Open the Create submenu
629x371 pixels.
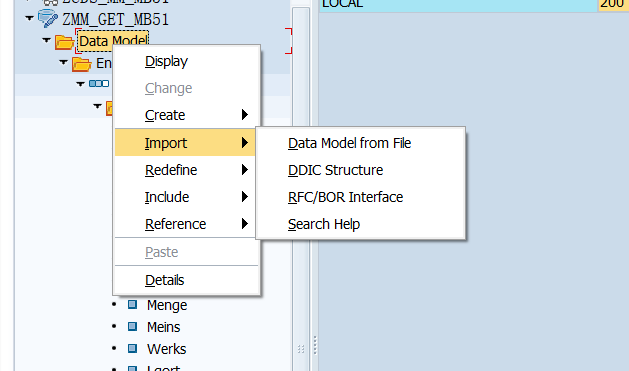[187, 115]
